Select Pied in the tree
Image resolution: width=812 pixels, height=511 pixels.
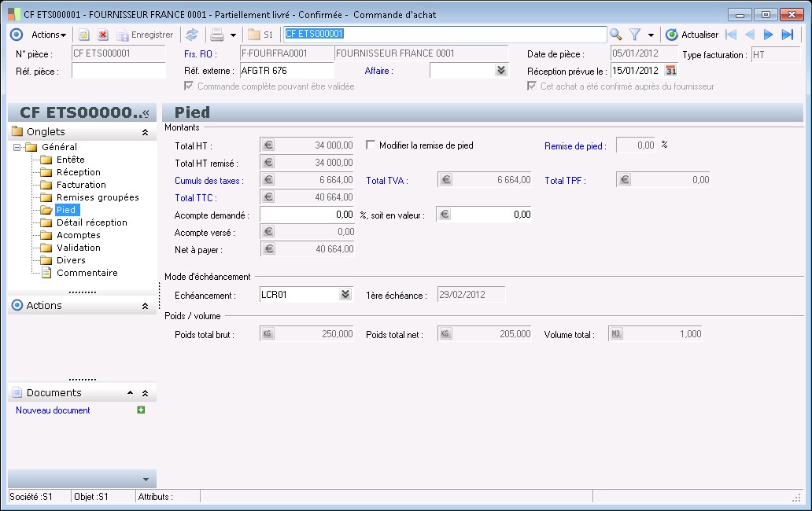tap(66, 210)
